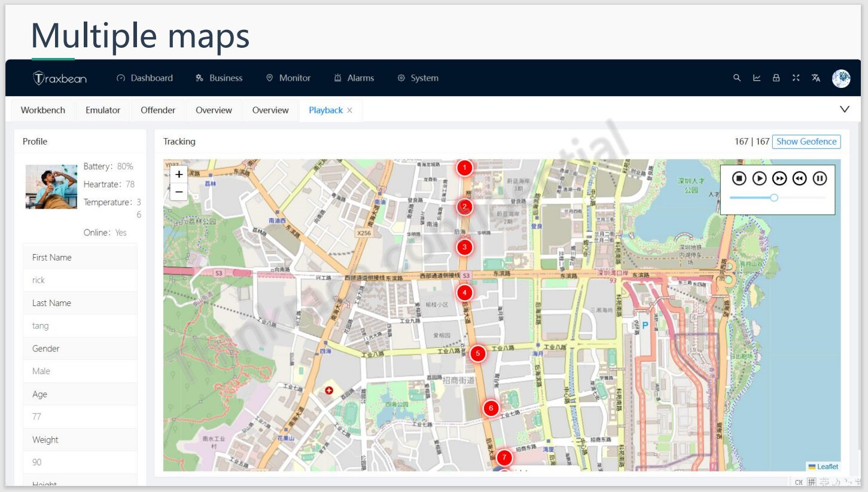868x492 pixels.
Task: Expand the tabs overflow chevron
Action: pyautogui.click(x=845, y=109)
